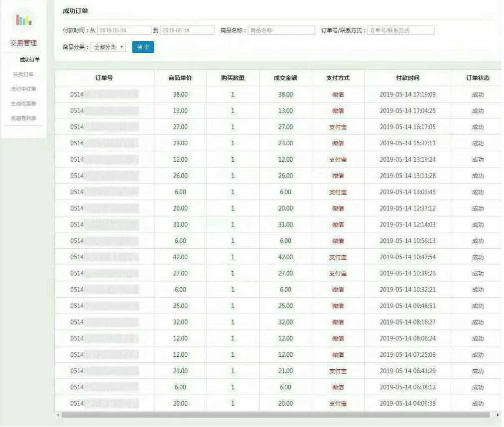Click the 订单状态 column header

click(478, 78)
